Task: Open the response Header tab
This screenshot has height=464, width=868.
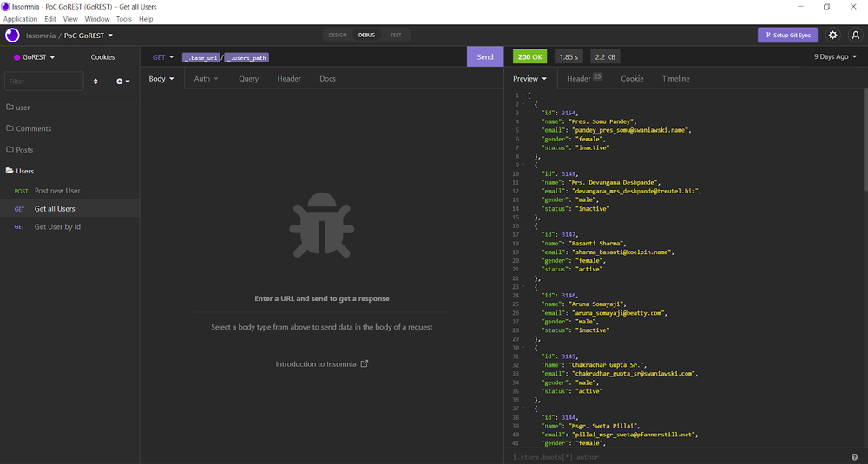Action: pos(584,79)
